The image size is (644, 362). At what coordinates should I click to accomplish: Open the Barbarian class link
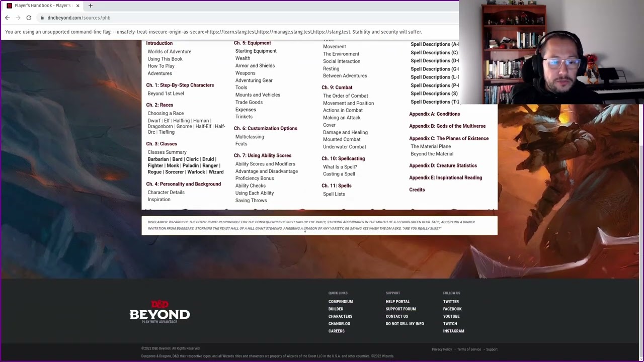pyautogui.click(x=158, y=159)
